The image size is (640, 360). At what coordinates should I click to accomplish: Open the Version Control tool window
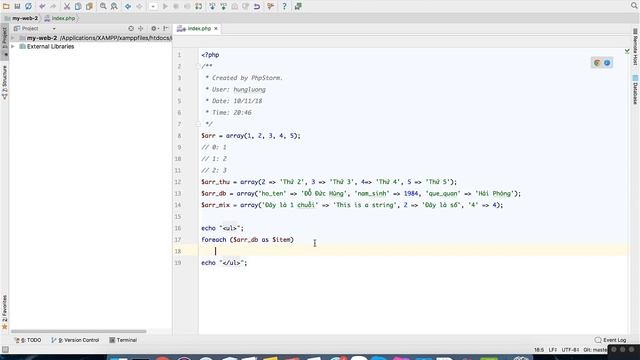pyautogui.click(x=76, y=340)
